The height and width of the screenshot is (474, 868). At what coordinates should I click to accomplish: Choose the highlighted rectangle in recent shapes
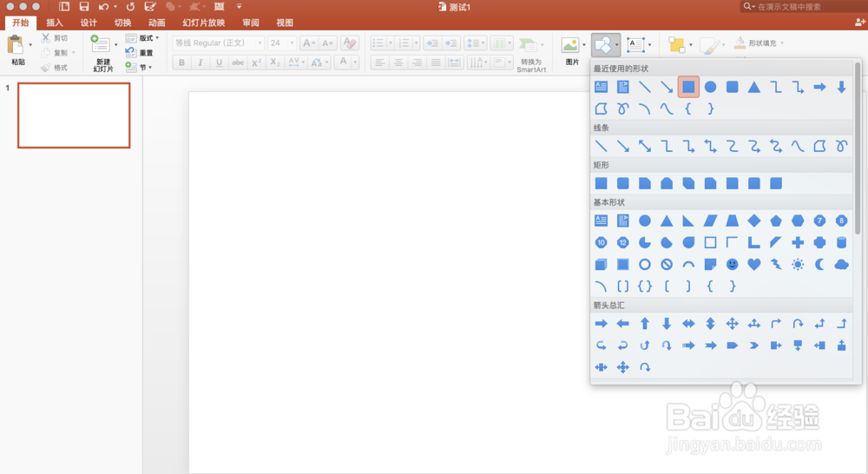[688, 87]
